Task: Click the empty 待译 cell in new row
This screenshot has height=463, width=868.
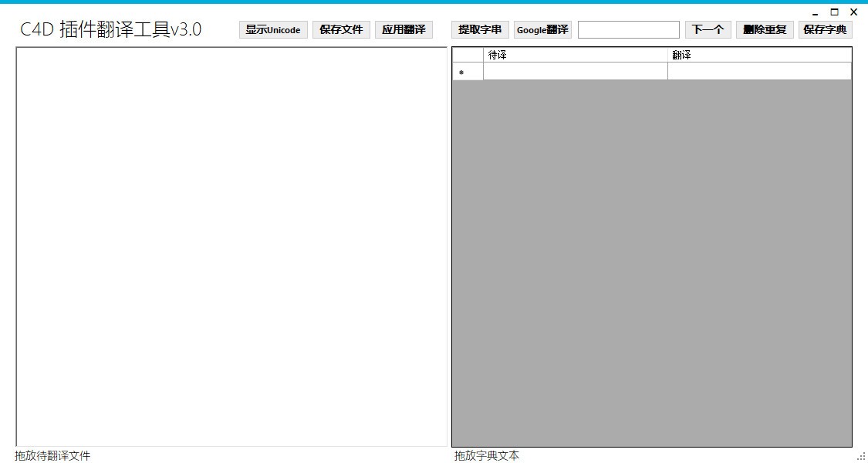Action: 575,72
